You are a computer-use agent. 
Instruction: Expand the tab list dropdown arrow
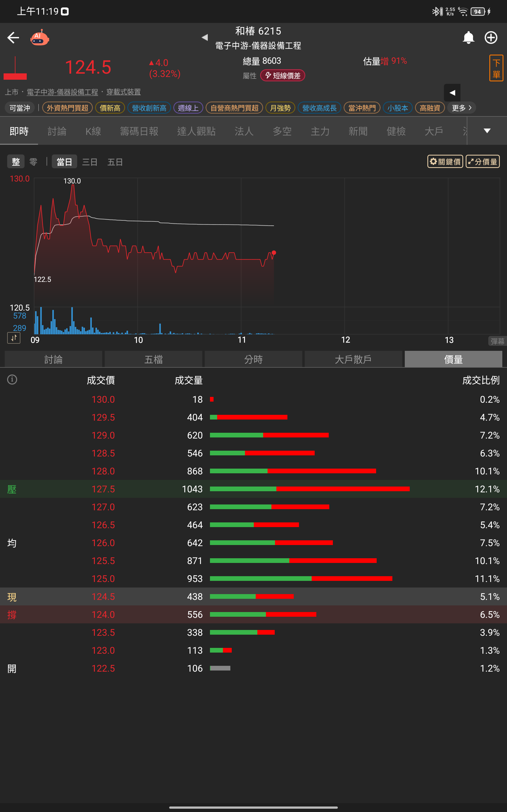point(487,131)
